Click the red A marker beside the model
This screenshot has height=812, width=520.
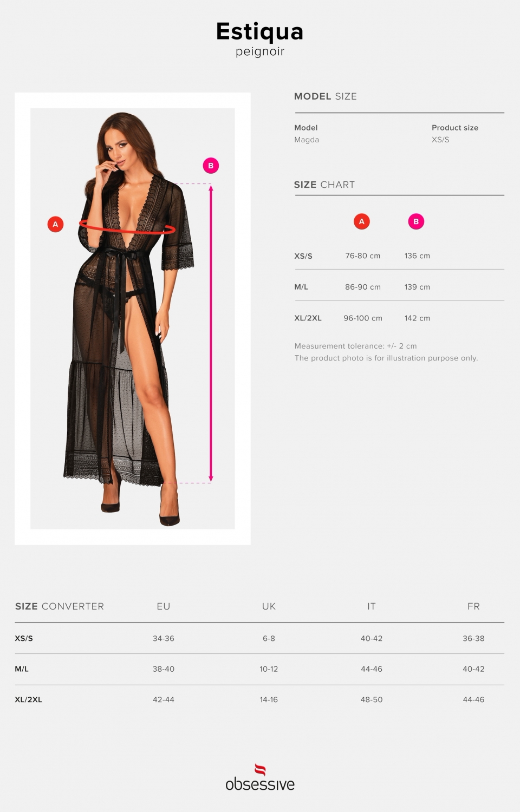point(55,224)
